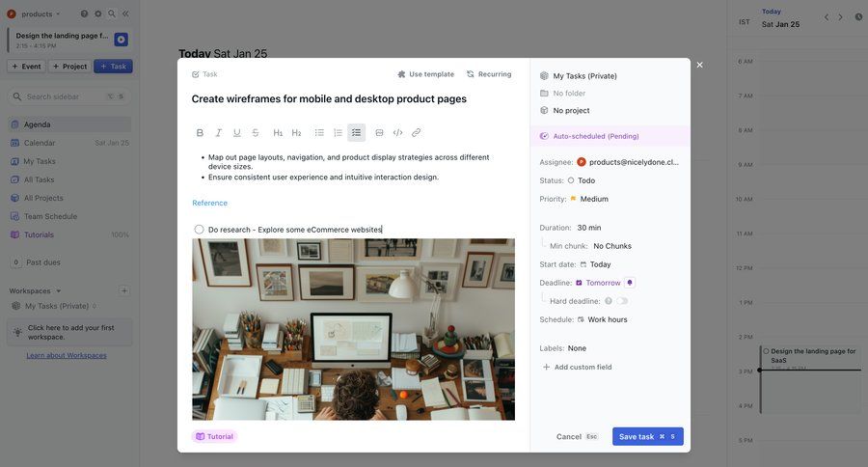
Task: Click the search magnifier in the sidebar header
Action: point(112,14)
